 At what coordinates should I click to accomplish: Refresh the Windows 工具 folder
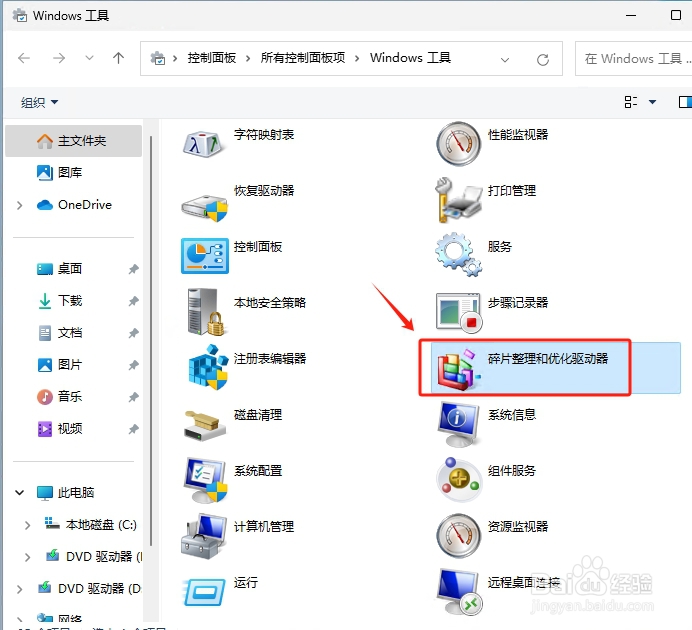pyautogui.click(x=543, y=59)
